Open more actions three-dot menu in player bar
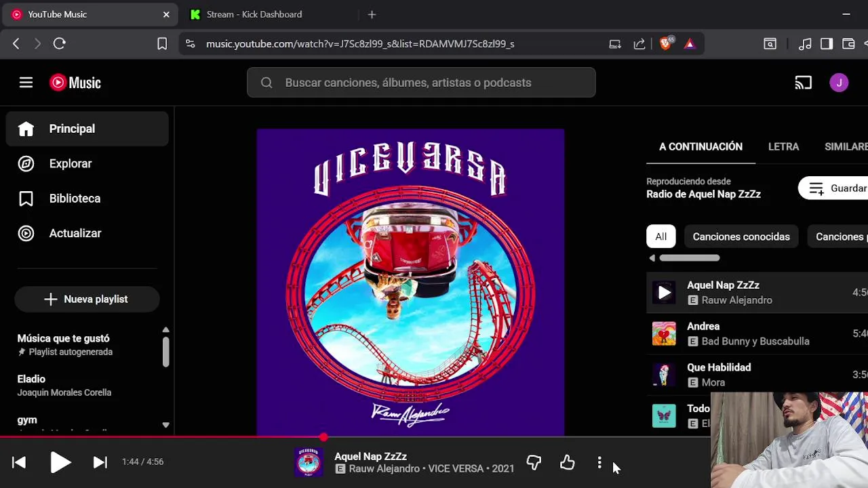 click(599, 463)
